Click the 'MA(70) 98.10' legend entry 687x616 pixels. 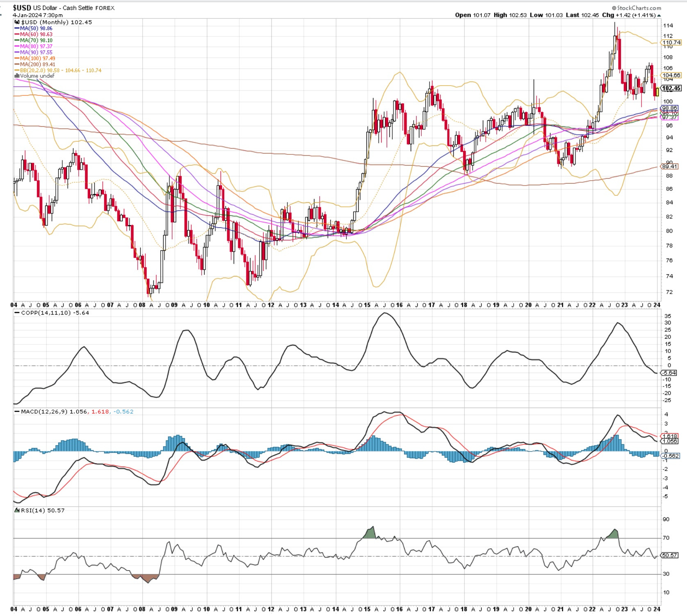36,40
